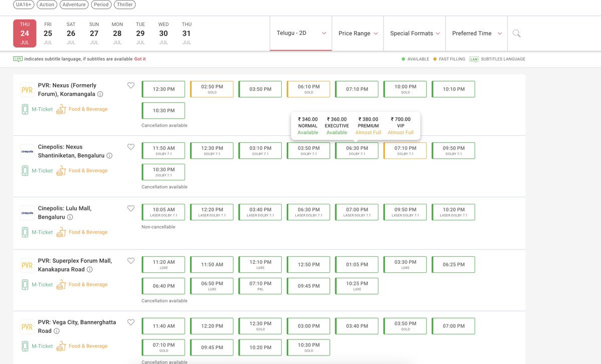
Task: Click M-Ticket phone icon for Cinepolis Lulu Mall
Action: (25, 232)
